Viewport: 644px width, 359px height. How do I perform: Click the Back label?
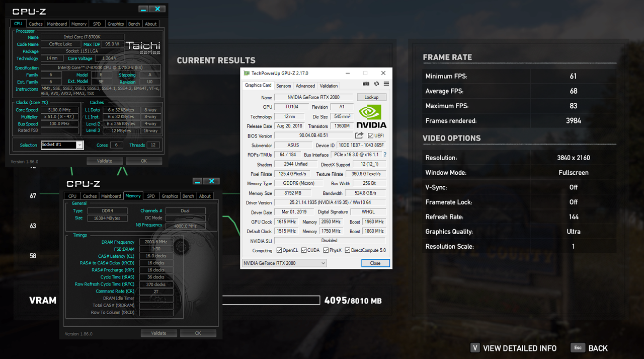(x=598, y=348)
